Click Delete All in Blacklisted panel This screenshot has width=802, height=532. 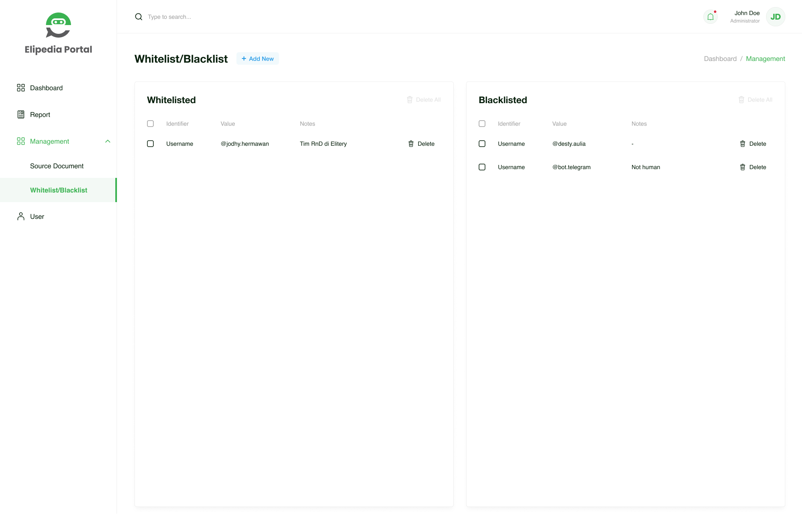click(x=756, y=100)
